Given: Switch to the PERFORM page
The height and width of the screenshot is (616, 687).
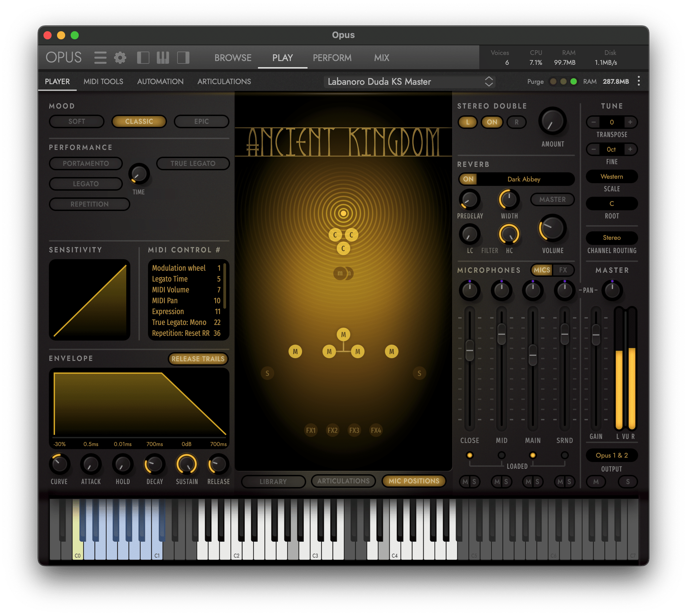Looking at the screenshot, I should 332,58.
